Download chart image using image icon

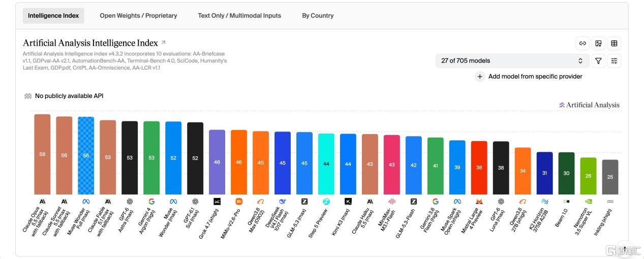(x=598, y=44)
